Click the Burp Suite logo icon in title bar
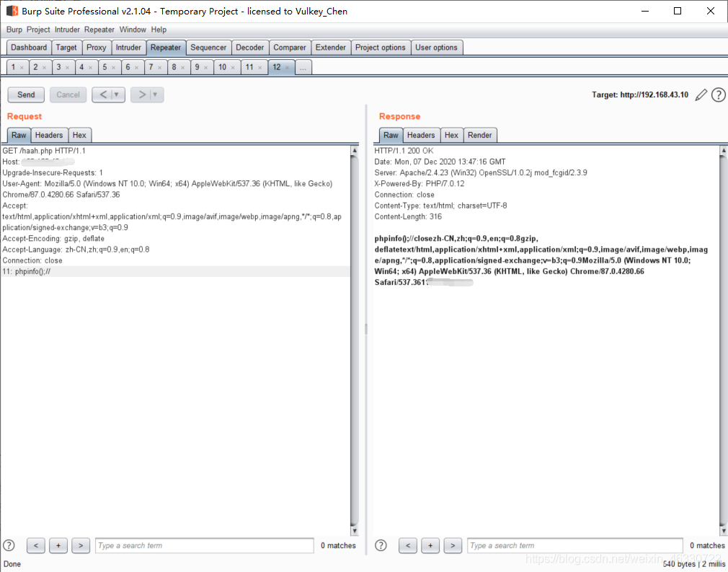Screen dimensions: 728x572 12,11
